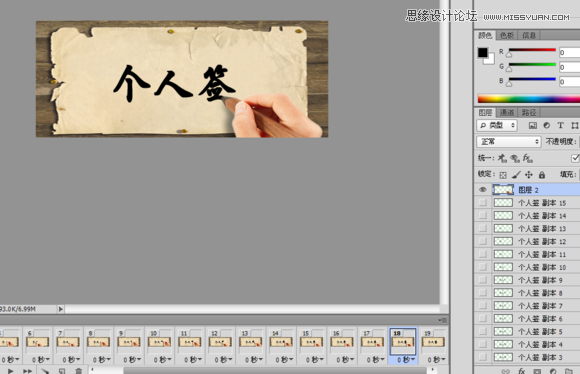Image resolution: width=580 pixels, height=374 pixels.
Task: Click the lock image pixels brush icon
Action: 516,175
